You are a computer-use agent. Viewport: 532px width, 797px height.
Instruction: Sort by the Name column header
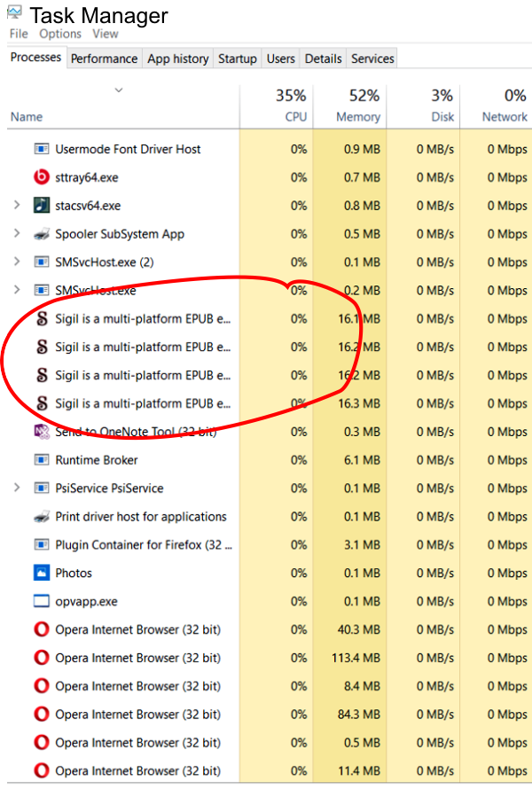click(x=27, y=117)
